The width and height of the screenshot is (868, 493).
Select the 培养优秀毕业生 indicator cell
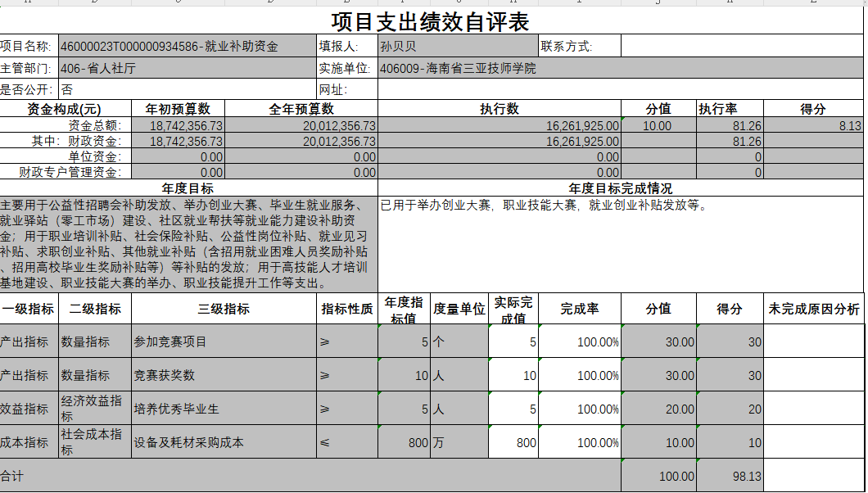(x=224, y=409)
